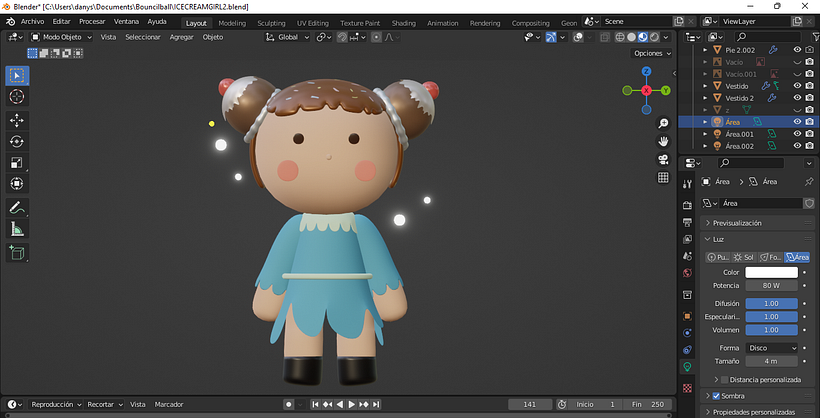Click the viewport zoom magnifier icon
This screenshot has height=418, width=820.
pyautogui.click(x=663, y=123)
